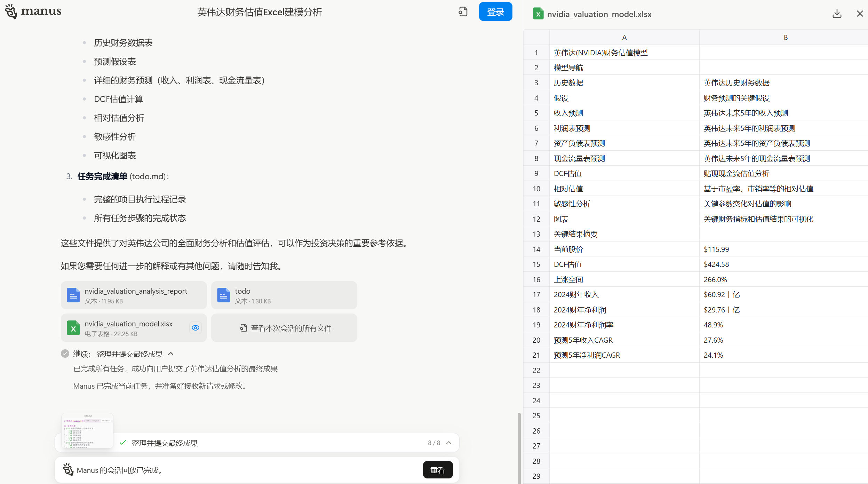
Task: Click cell 现金流量表预测
Action: (x=624, y=159)
